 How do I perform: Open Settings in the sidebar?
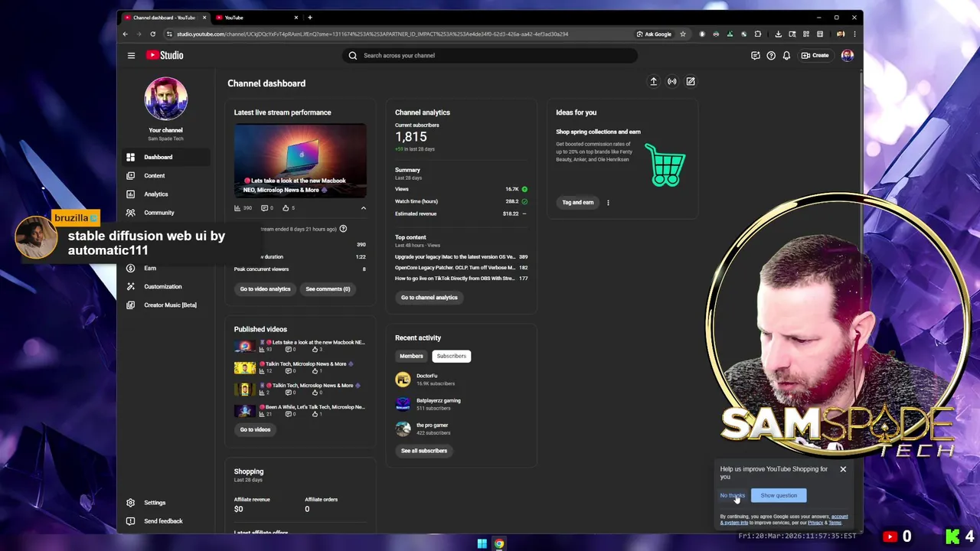tap(166, 503)
